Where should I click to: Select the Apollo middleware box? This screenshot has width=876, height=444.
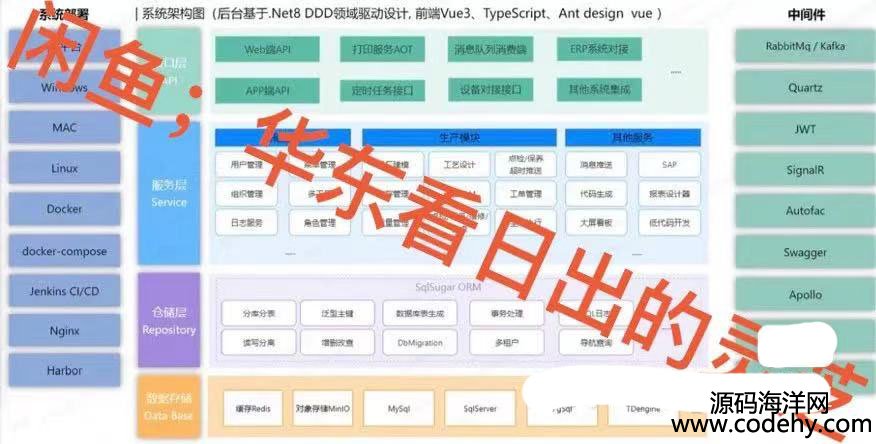pos(805,295)
